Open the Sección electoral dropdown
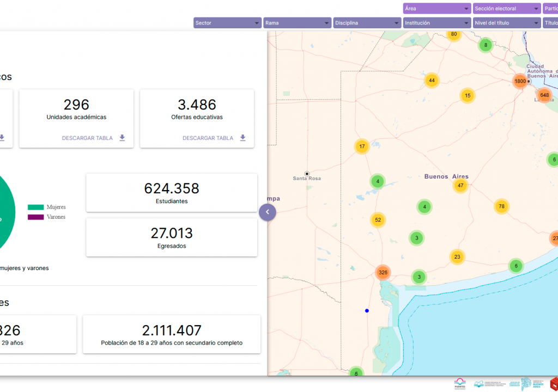 click(506, 9)
